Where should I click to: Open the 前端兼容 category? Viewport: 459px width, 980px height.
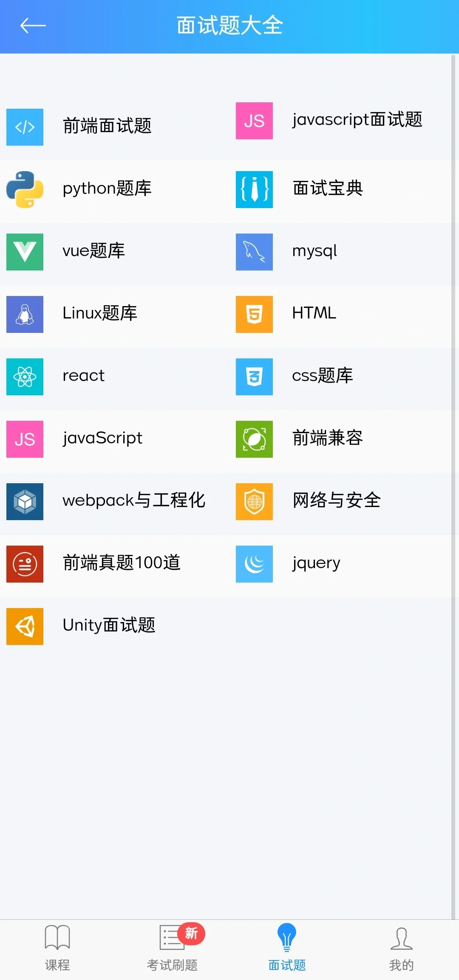[328, 438]
